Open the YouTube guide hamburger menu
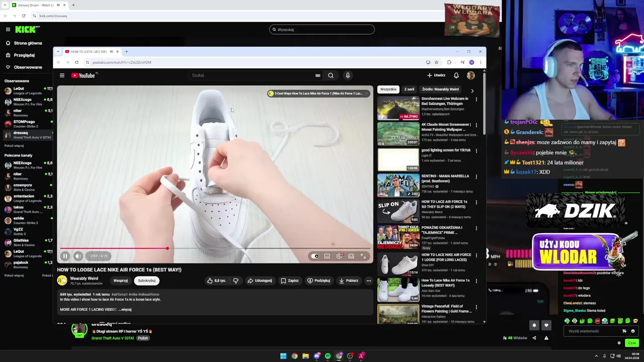644x362 pixels. (x=62, y=75)
